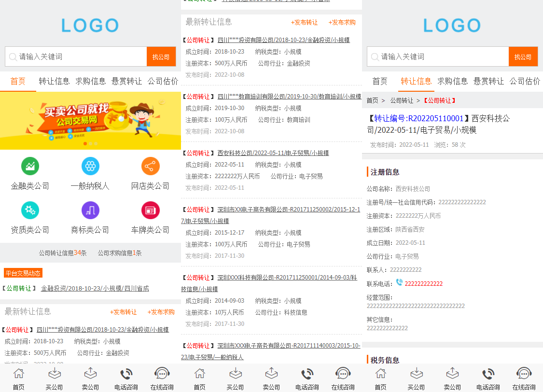The width and height of the screenshot is (543, 392).
Task: Open the orange 网店类公司 share icon
Action: [150, 166]
